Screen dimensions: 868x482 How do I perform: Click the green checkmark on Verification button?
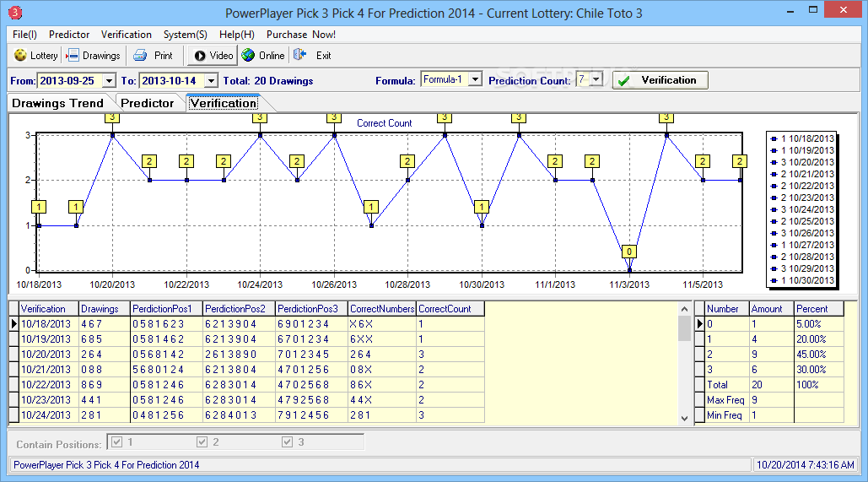click(624, 81)
